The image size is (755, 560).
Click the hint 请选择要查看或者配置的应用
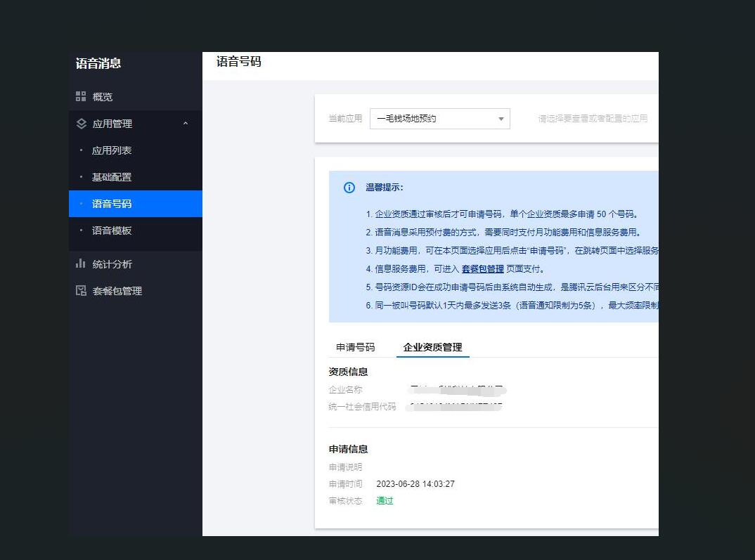click(x=593, y=118)
